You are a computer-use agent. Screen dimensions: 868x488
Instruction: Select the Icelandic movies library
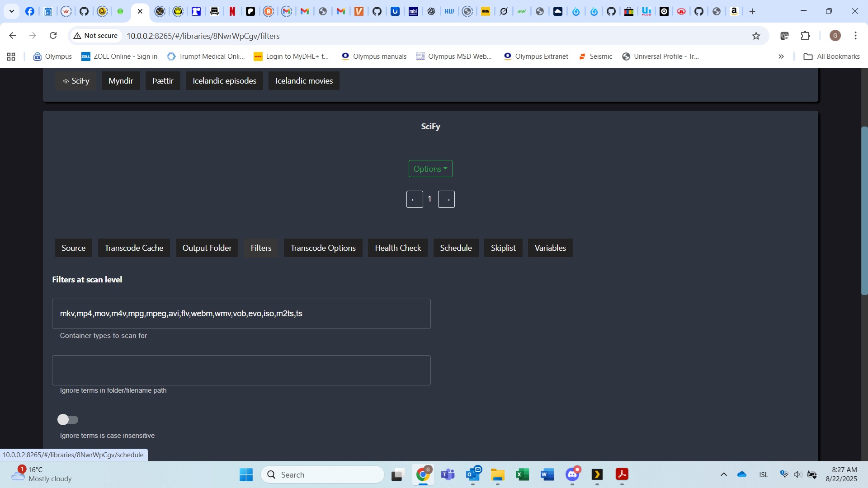point(304,81)
